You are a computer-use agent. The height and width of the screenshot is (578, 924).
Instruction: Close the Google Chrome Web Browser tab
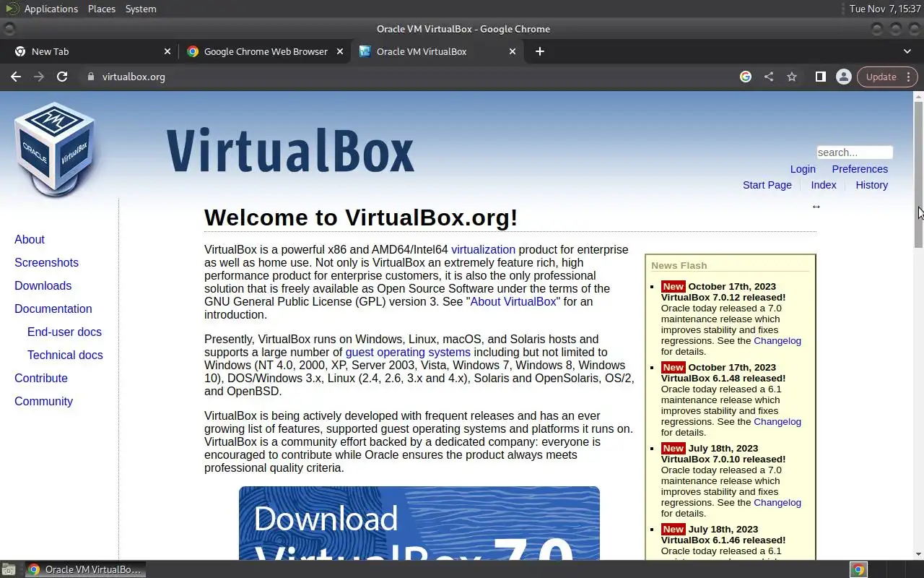point(340,51)
